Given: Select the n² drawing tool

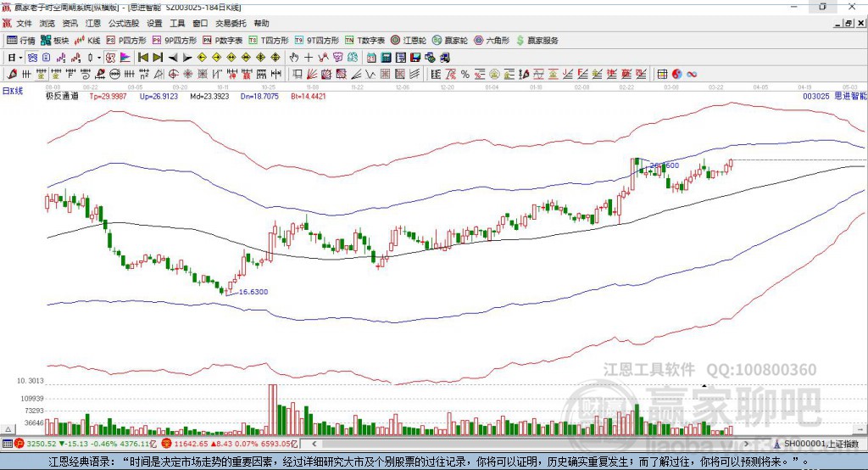Looking at the screenshot, I should point(143,74).
